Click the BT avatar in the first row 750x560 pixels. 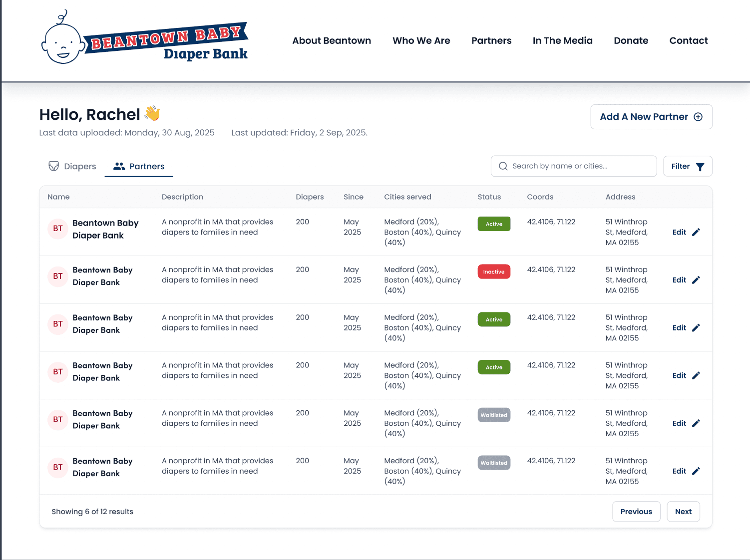pos(58,229)
